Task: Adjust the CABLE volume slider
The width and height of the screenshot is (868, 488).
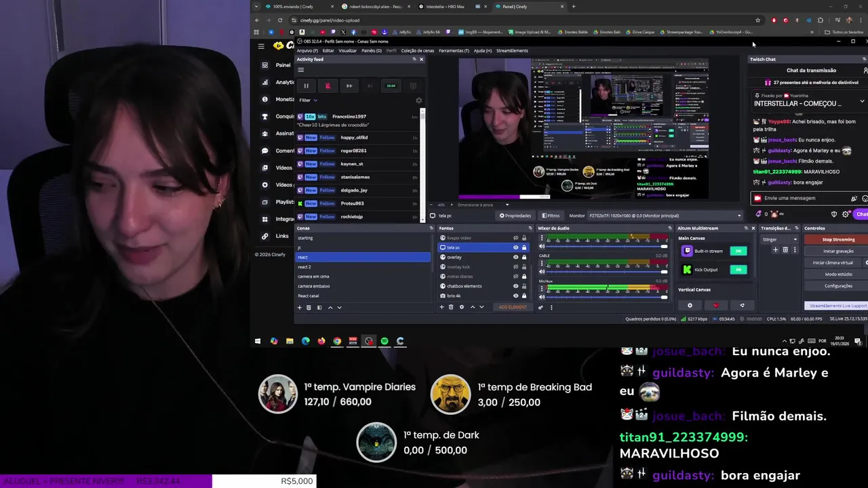Action: pyautogui.click(x=607, y=271)
